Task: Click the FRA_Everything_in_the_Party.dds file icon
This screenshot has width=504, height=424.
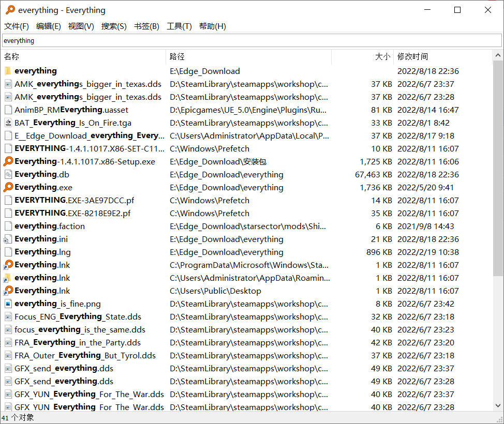Action: (8, 343)
